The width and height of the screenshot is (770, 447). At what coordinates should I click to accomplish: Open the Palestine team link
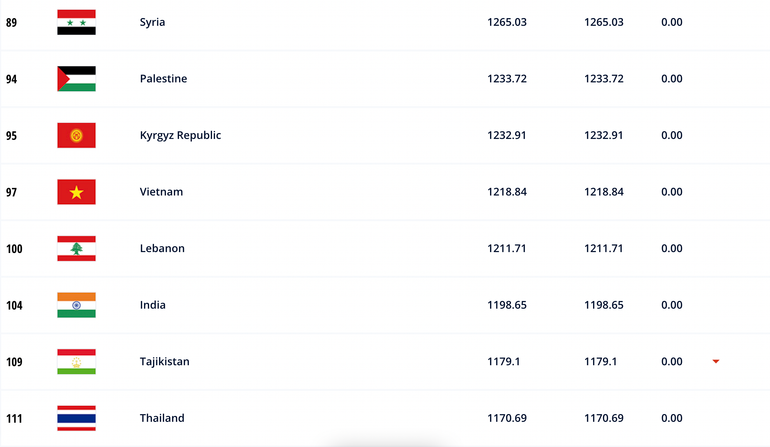(163, 79)
